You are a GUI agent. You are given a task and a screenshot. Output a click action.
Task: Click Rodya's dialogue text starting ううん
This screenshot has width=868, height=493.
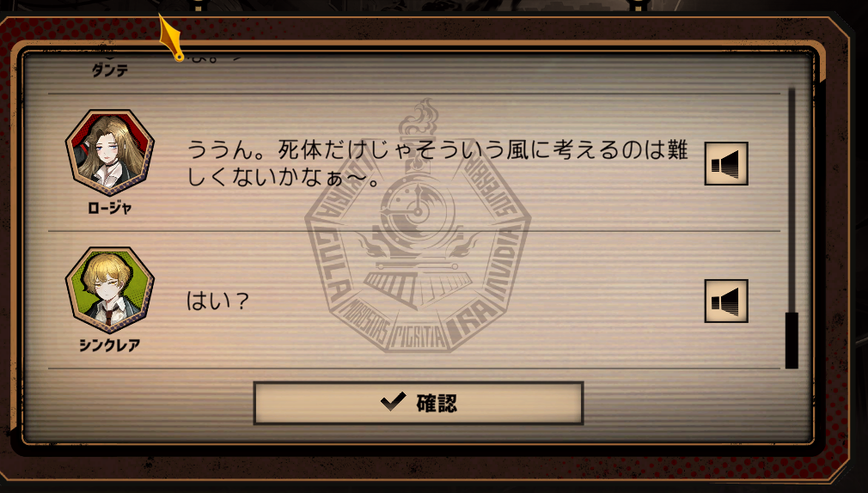pos(437,163)
